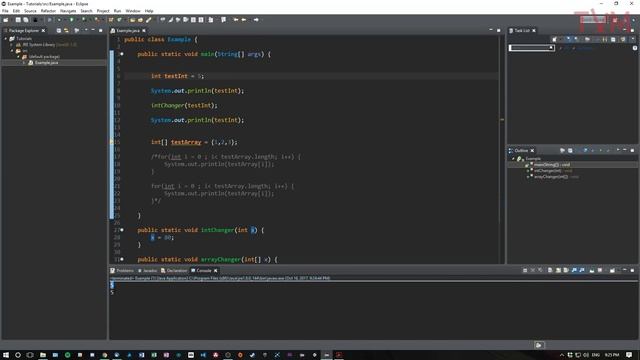Click the Forward navigation arrow in toolbar
Viewport: 640px width, 360px height.
coord(256,20)
